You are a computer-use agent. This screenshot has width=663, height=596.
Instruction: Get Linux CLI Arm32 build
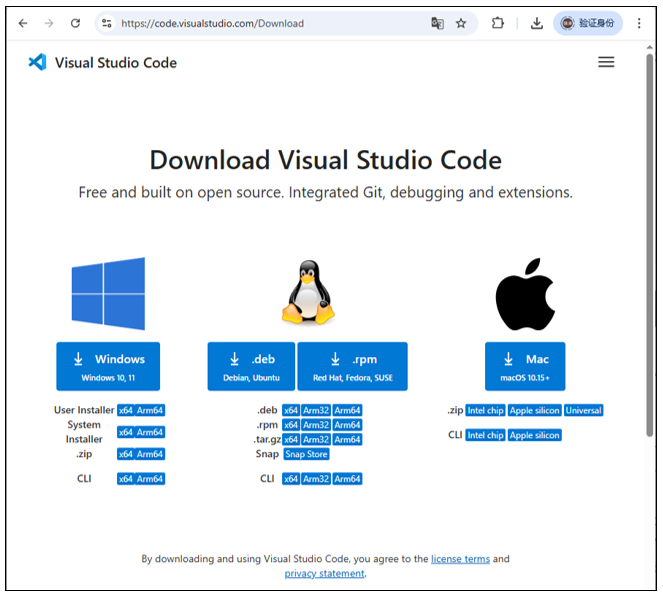[316, 479]
